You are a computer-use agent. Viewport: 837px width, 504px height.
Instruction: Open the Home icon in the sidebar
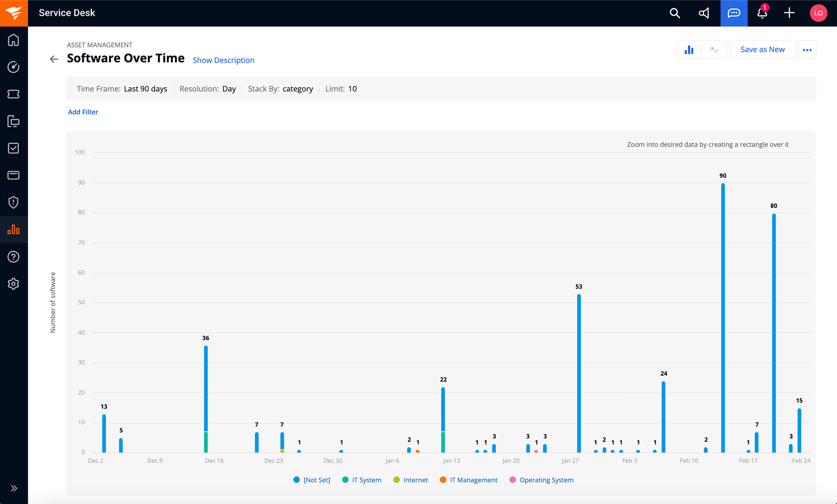coord(13,40)
